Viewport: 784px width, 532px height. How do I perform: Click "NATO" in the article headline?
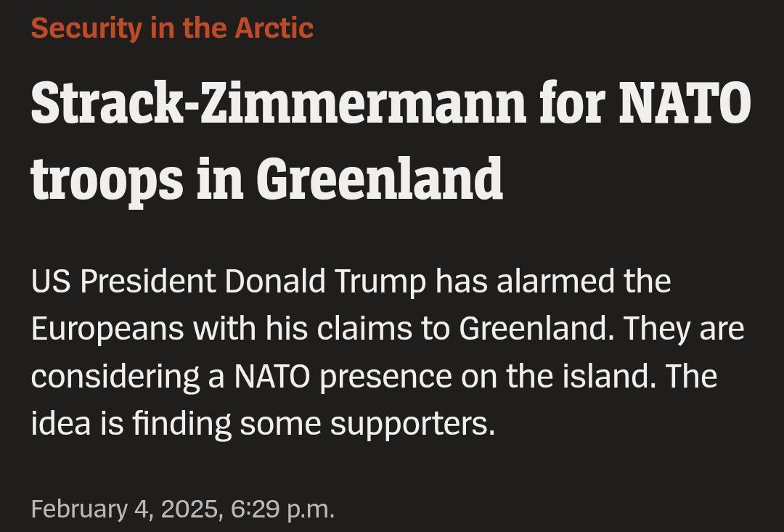tap(685, 104)
